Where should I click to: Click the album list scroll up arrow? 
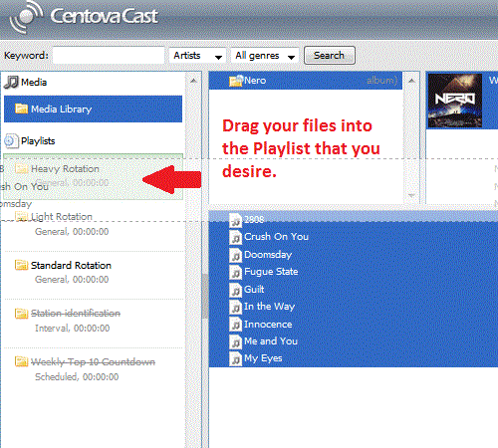411,81
